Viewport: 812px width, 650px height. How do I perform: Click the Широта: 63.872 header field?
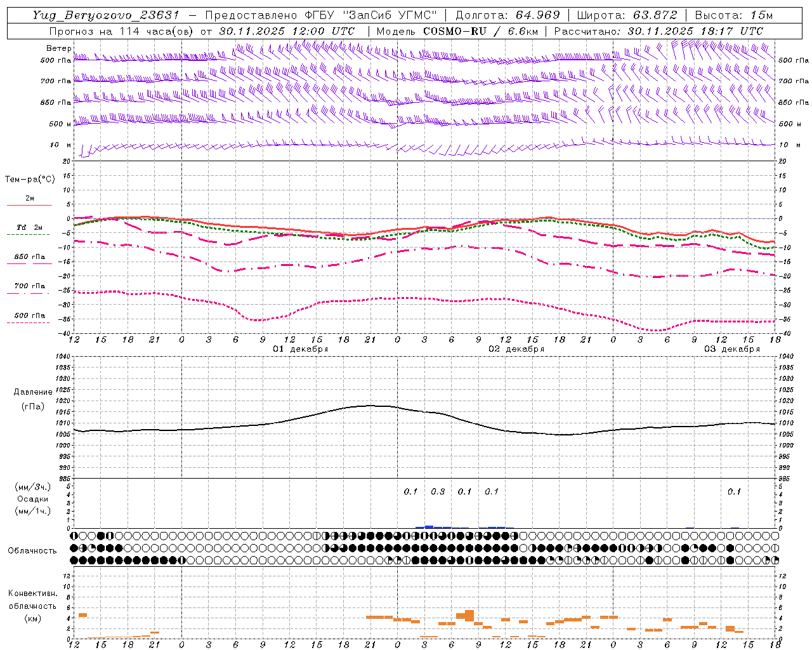pos(627,15)
